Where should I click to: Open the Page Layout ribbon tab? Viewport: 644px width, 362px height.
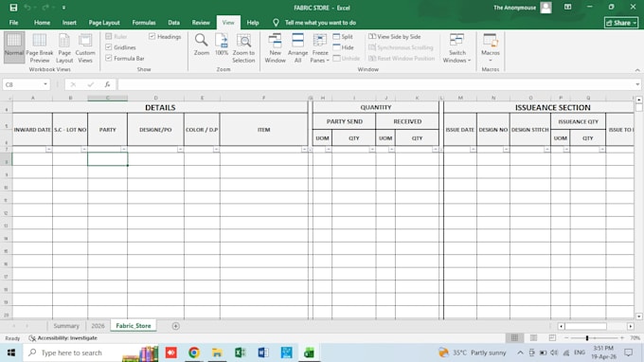tap(104, 23)
